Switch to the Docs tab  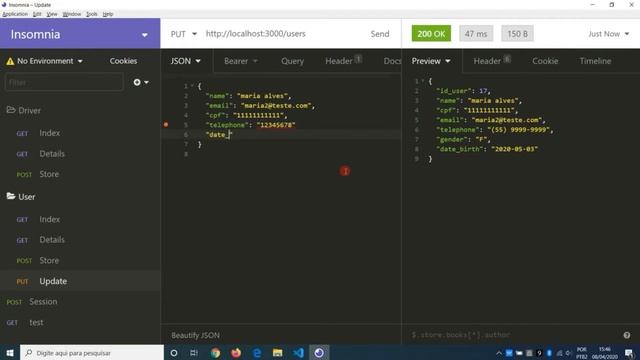pos(392,61)
